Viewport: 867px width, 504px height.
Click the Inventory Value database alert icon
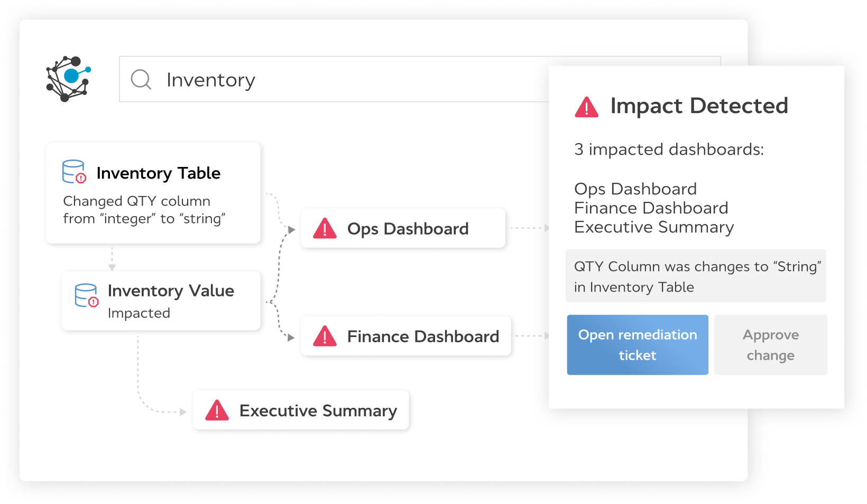click(87, 296)
